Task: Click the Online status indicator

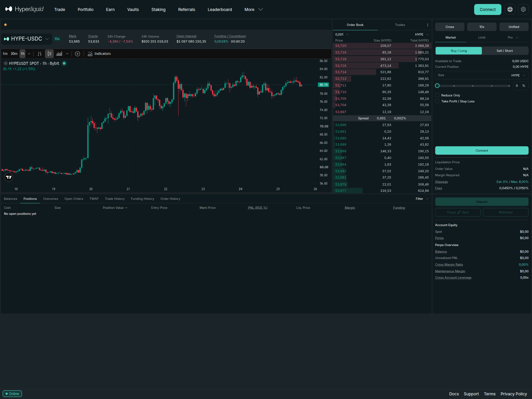Action: pyautogui.click(x=12, y=394)
